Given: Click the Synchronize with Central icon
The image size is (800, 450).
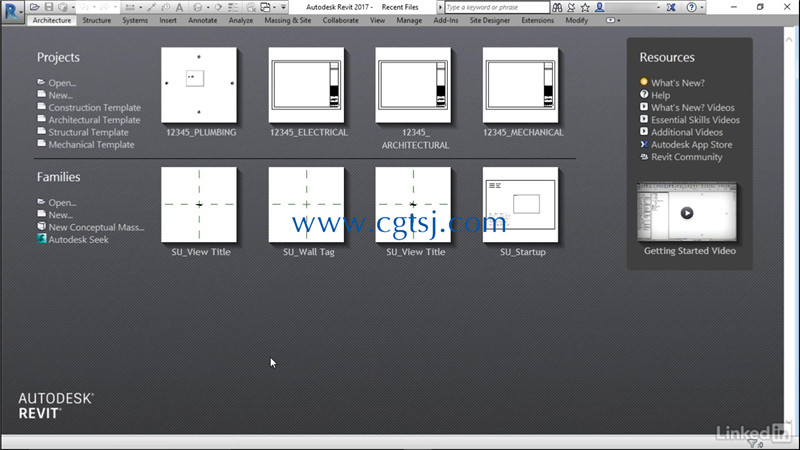Looking at the screenshot, I should [63, 7].
